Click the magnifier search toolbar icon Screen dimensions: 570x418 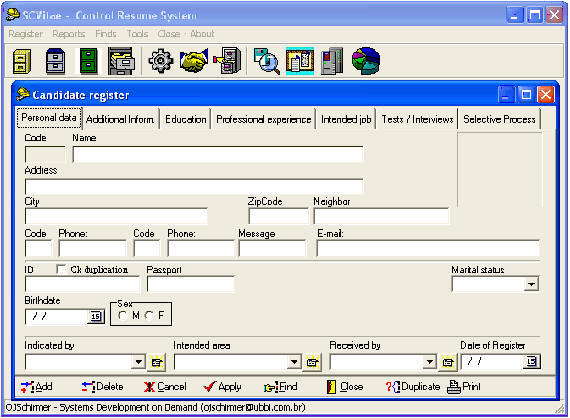pyautogui.click(x=267, y=61)
